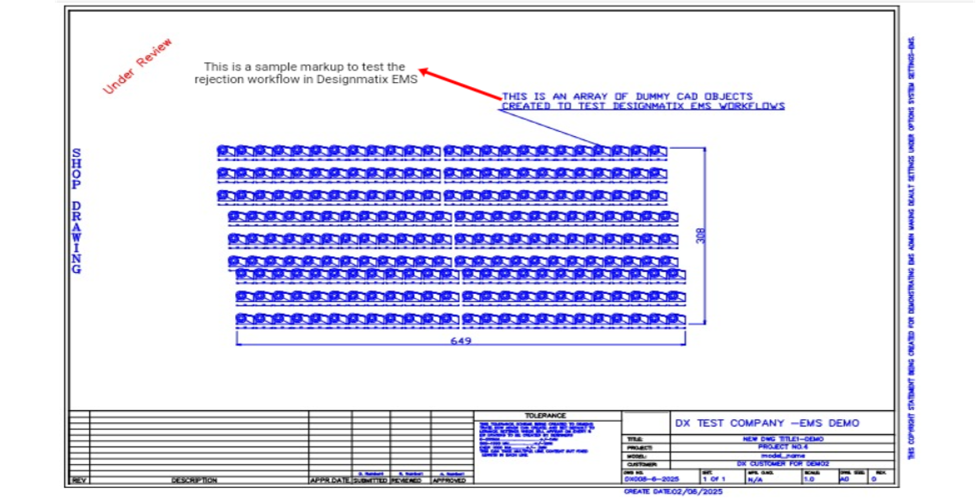Image resolution: width=980 pixels, height=498 pixels.
Task: Select the 308 vertical dimension value
Action: click(x=700, y=235)
